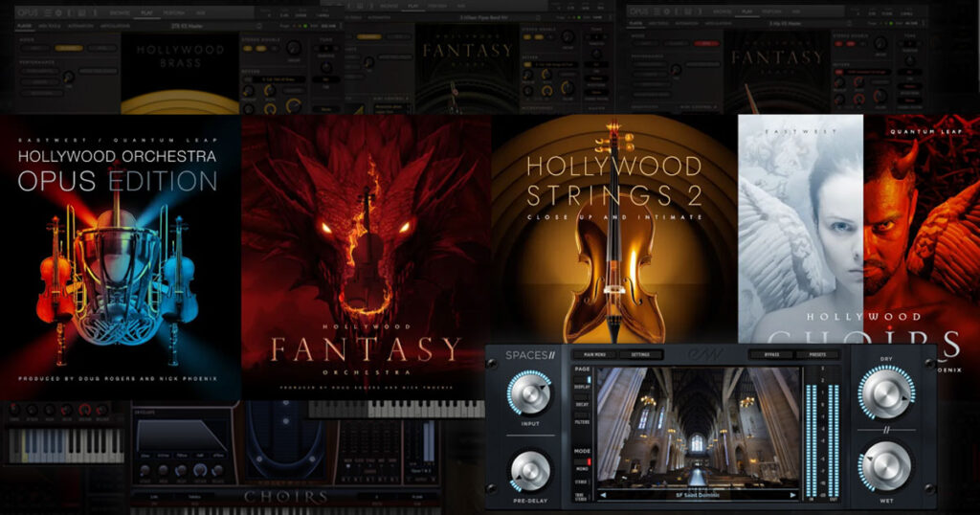This screenshot has width=980, height=515.
Task: Adjust the Pre-Delay knob in Spaces II
Action: pyautogui.click(x=530, y=471)
